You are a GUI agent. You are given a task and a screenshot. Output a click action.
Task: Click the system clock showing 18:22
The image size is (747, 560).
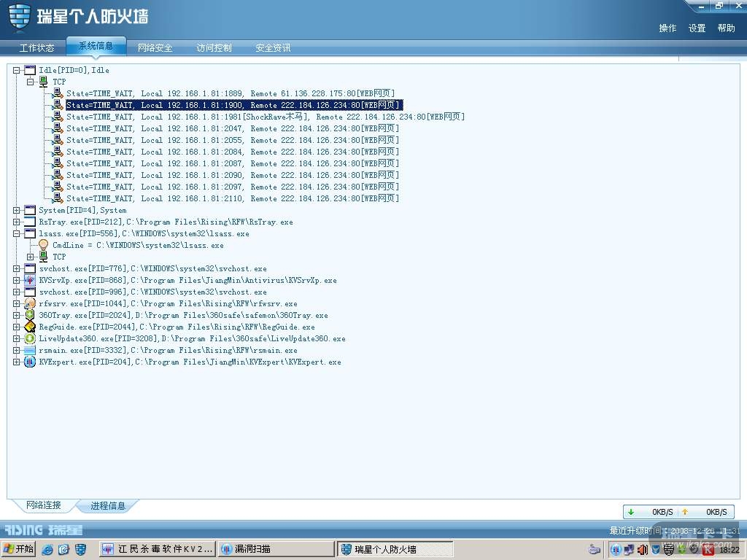click(x=729, y=550)
